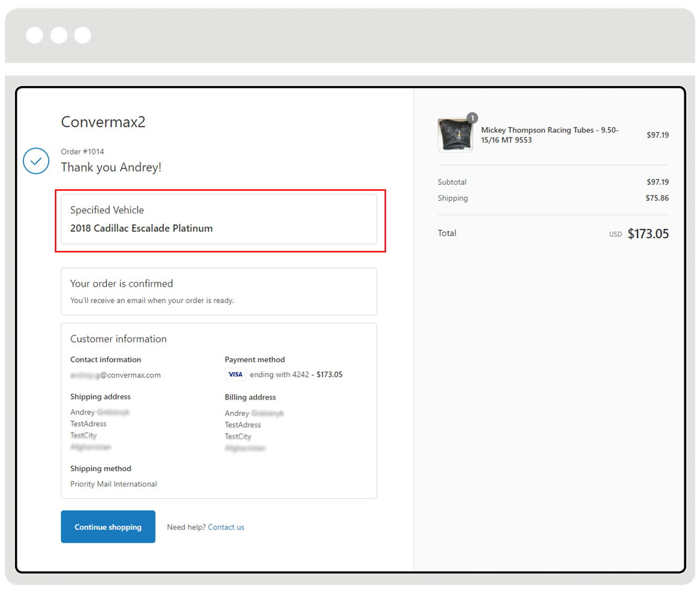Click the Shipping address label
This screenshot has width=700, height=593.
101,397
